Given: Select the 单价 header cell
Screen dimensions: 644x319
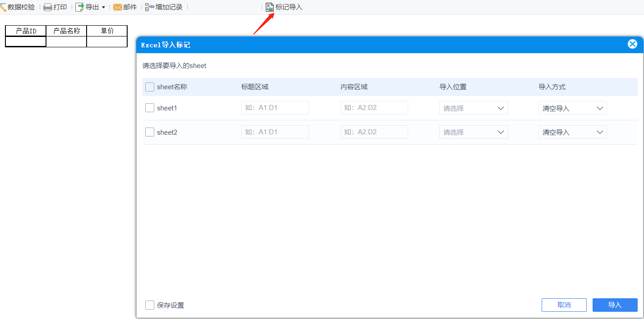Looking at the screenshot, I should pyautogui.click(x=107, y=31).
